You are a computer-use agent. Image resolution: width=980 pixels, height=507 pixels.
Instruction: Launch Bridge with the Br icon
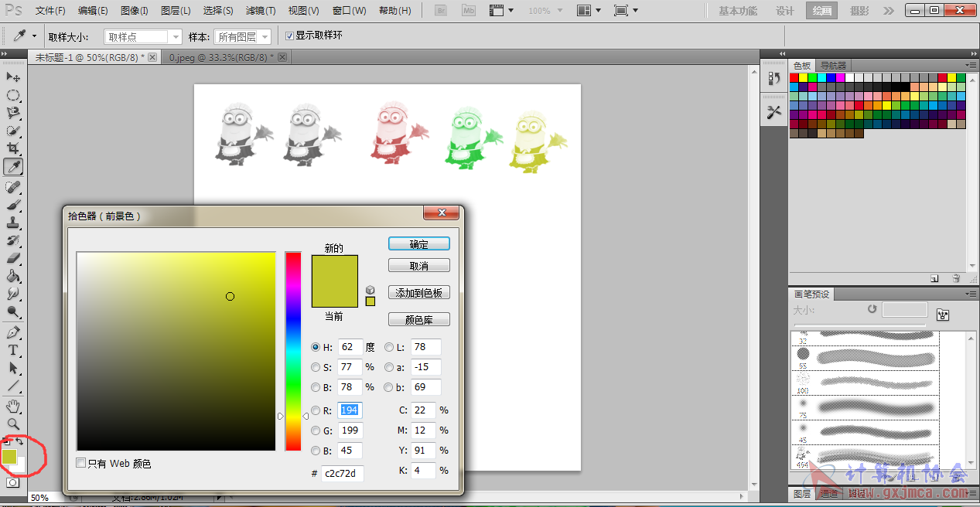441,11
